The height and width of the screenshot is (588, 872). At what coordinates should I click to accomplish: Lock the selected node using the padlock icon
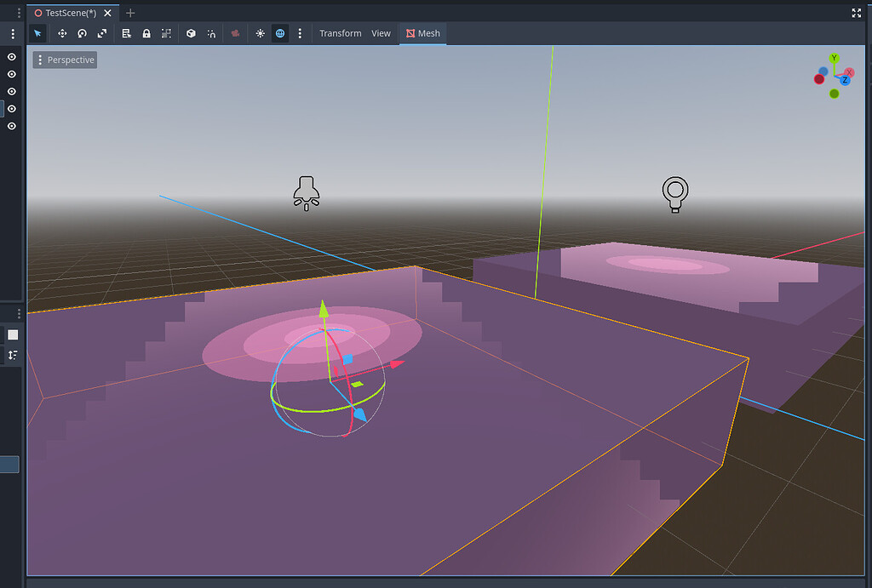(146, 33)
